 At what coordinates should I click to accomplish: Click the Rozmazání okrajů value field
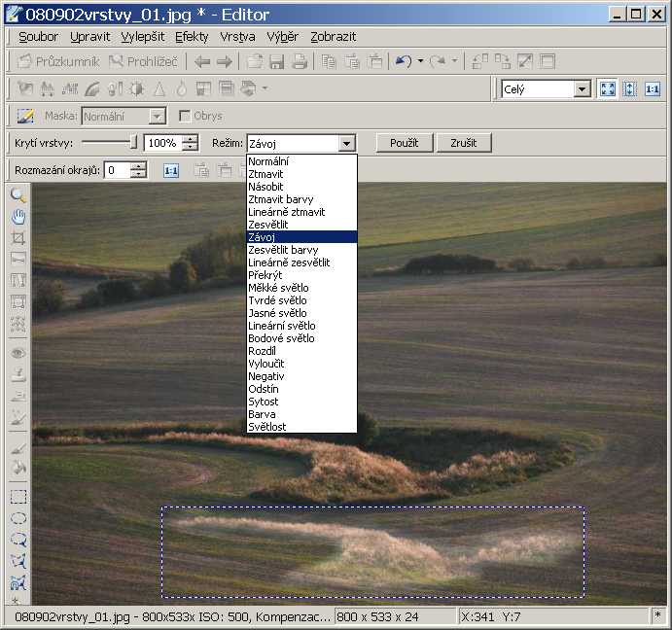(x=117, y=170)
